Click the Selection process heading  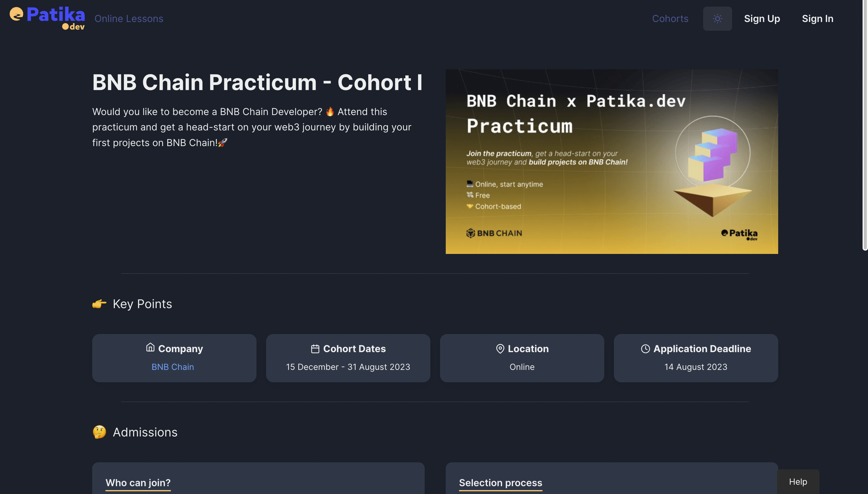[500, 483]
